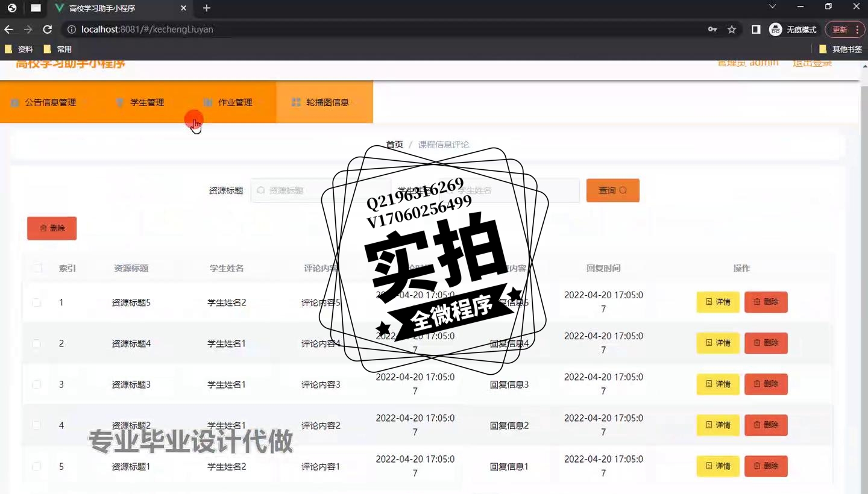The image size is (868, 494).
Task: Open 详情 for row 资源标题5
Action: click(718, 302)
